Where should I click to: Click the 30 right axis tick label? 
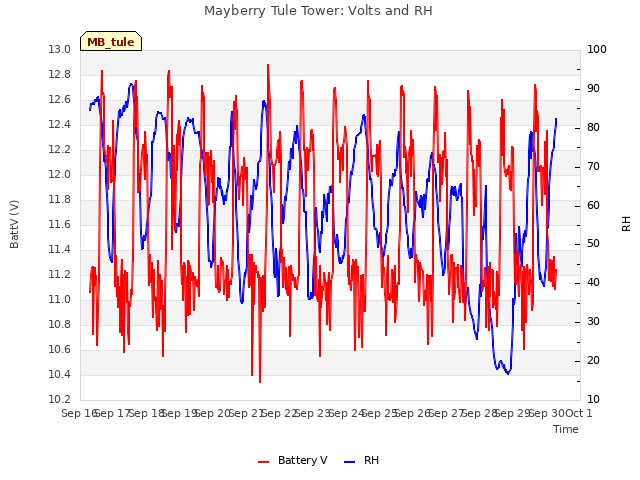point(593,322)
